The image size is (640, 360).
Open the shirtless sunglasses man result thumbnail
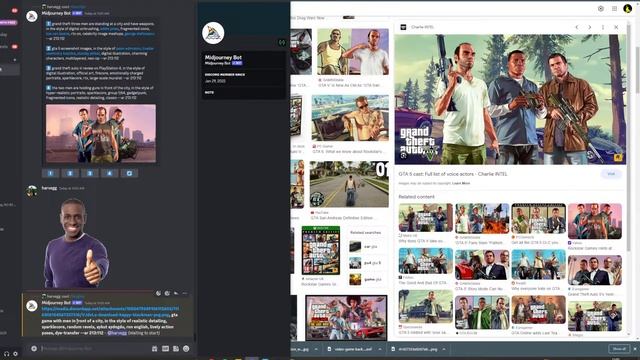coord(350,118)
